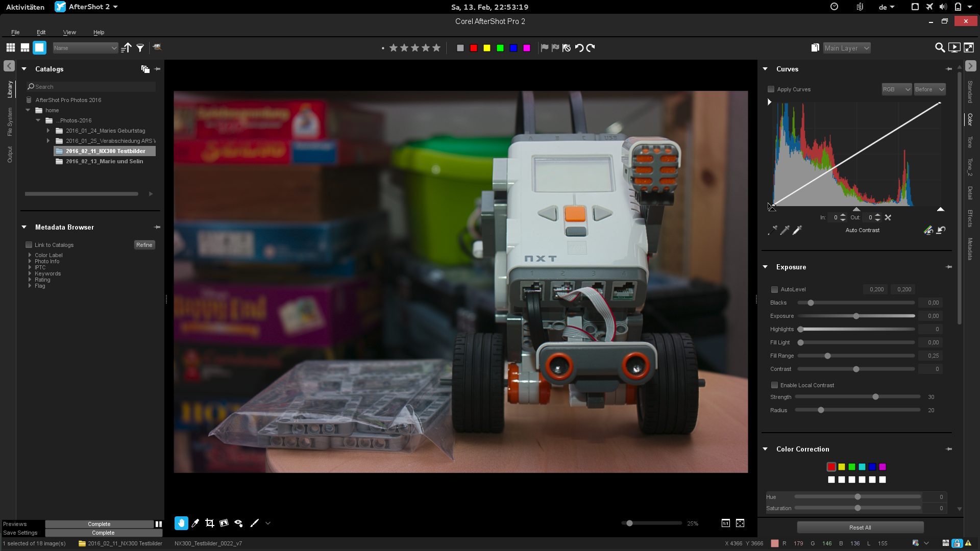Screen dimensions: 980x551
Task: Click the Refine button
Action: [x=144, y=245]
